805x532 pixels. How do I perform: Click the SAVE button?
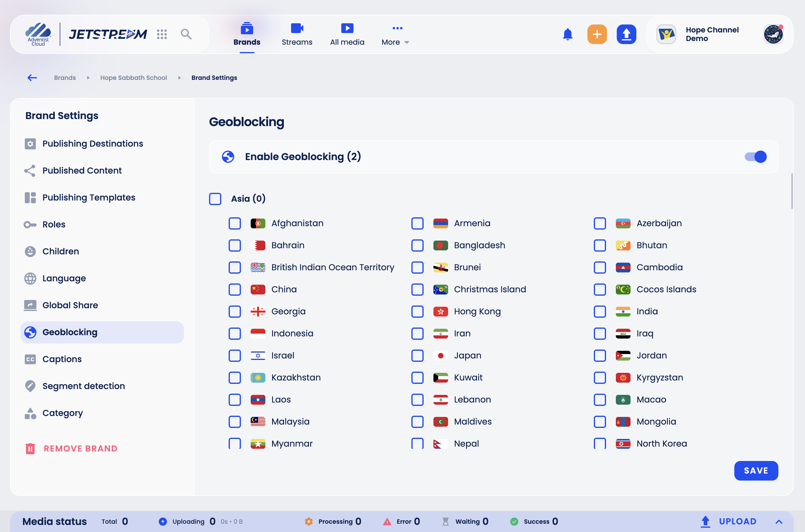coord(756,471)
